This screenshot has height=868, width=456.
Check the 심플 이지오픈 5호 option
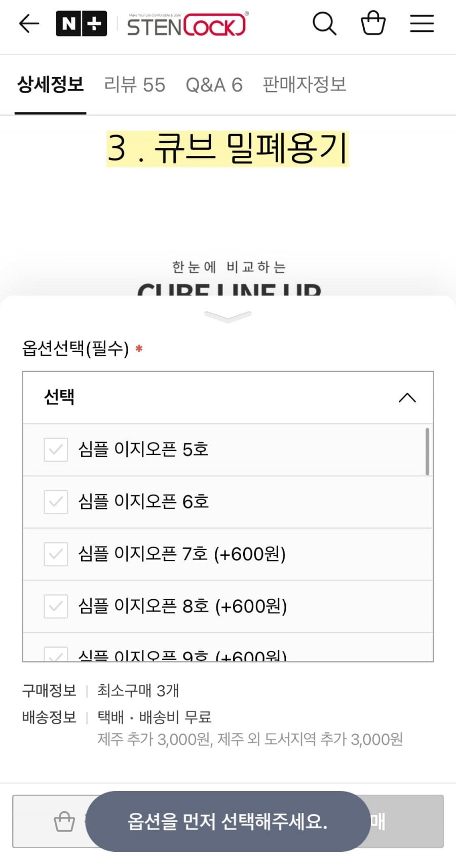tap(56, 449)
